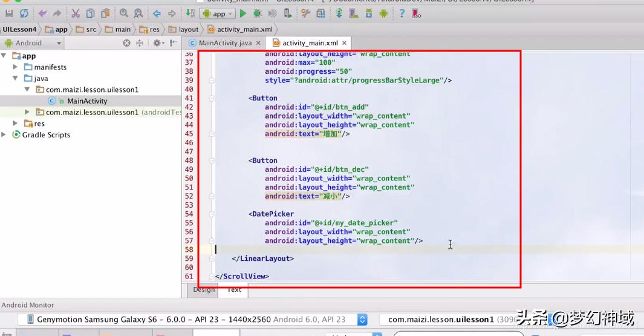Expand Gradle Scripts node
Viewport: 644px width, 336px height.
click(5, 134)
